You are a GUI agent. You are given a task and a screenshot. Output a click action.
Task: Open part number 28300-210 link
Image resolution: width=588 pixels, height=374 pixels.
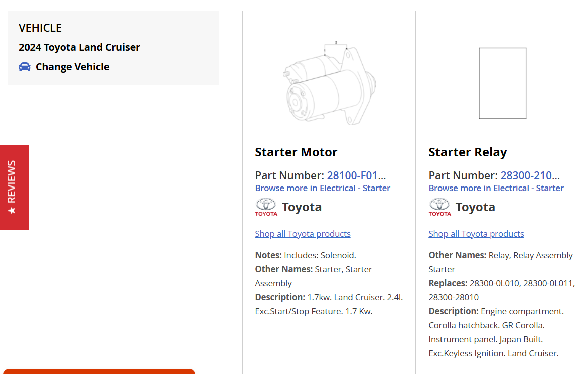tap(530, 175)
